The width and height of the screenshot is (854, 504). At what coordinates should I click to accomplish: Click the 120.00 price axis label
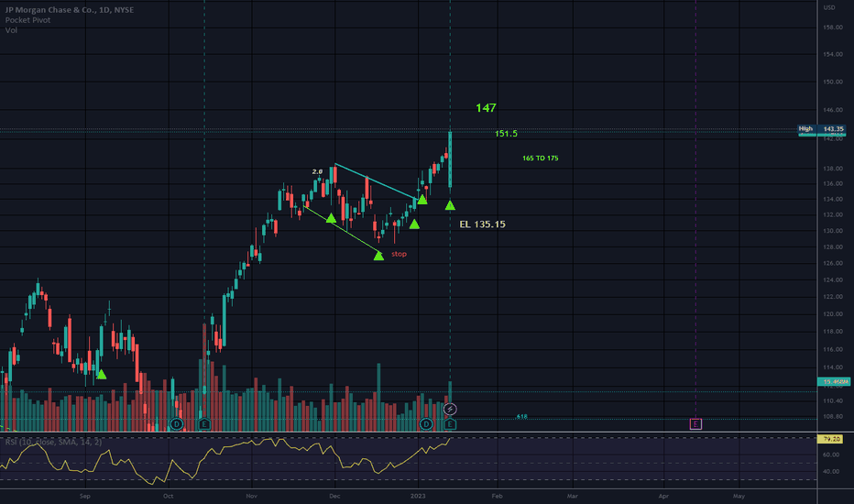click(x=833, y=314)
